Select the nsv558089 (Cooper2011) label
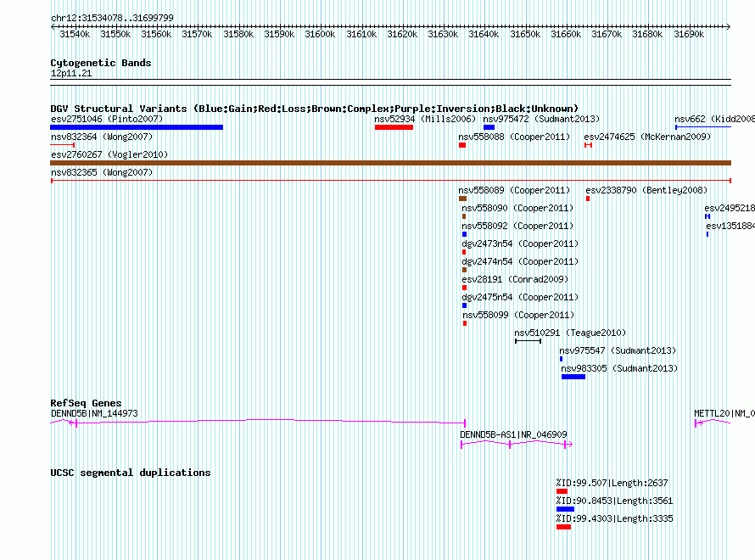Image resolution: width=755 pixels, height=560 pixels. tap(514, 190)
